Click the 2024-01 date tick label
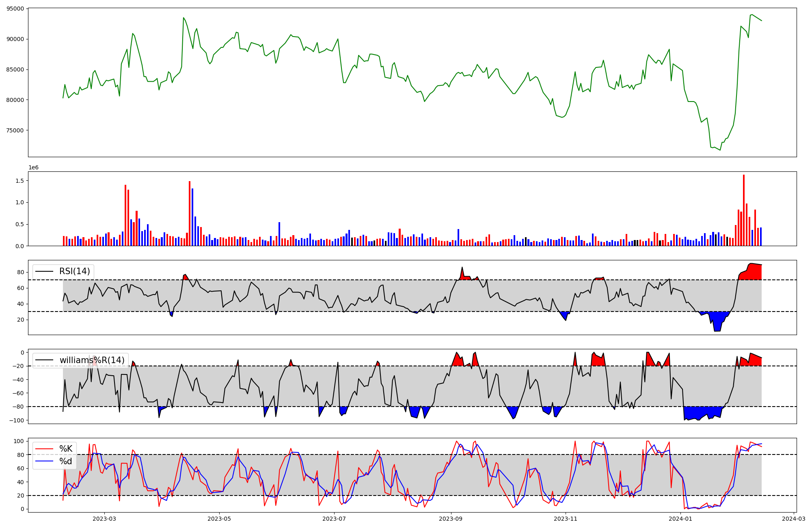This screenshot has height=528, width=812. coord(680,519)
